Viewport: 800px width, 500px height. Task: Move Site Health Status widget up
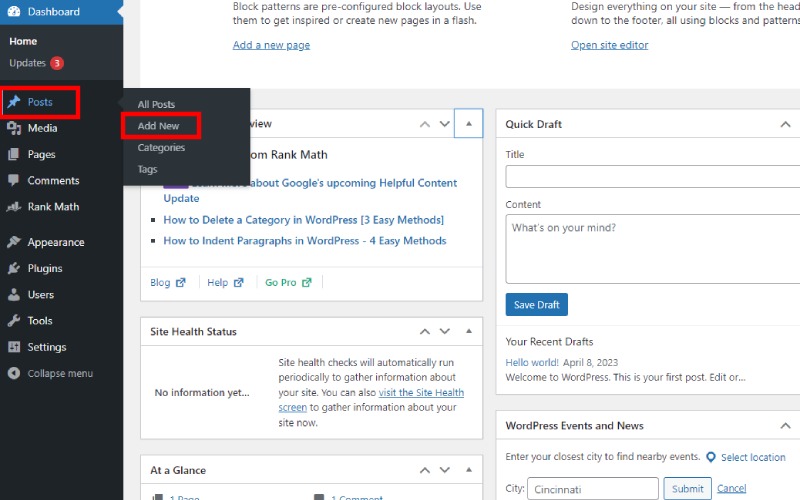[424, 332]
